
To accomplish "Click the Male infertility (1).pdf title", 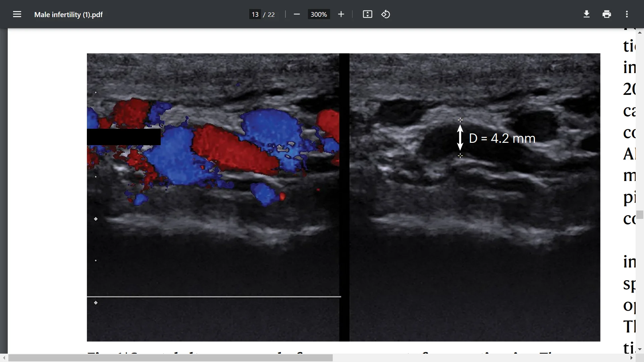I will click(68, 15).
